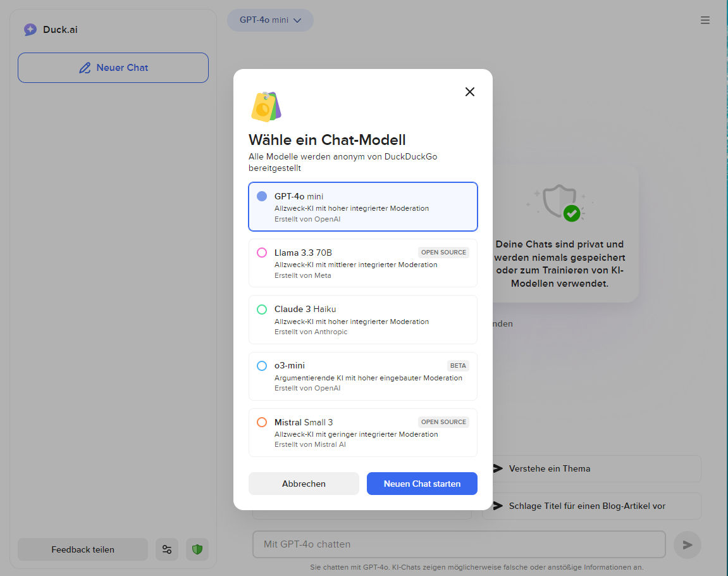Open the GPT-4o mini model dropdown
The height and width of the screenshot is (576, 728).
pyautogui.click(x=270, y=20)
